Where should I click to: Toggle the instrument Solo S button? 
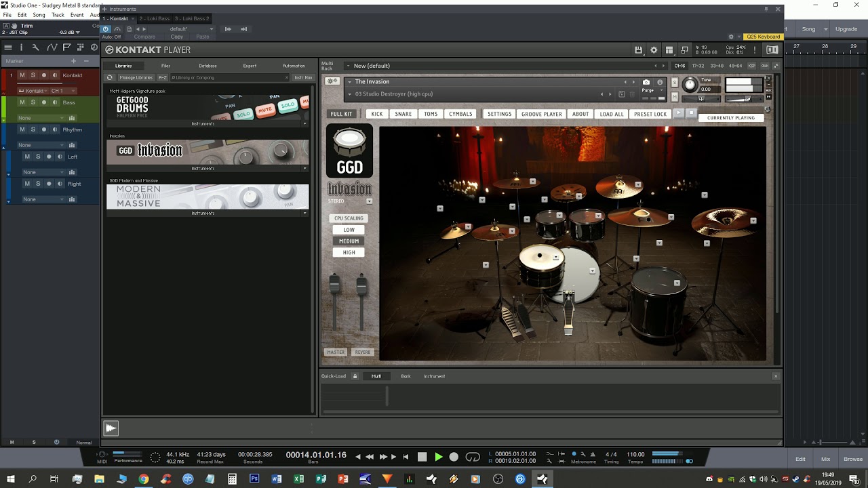pyautogui.click(x=674, y=82)
